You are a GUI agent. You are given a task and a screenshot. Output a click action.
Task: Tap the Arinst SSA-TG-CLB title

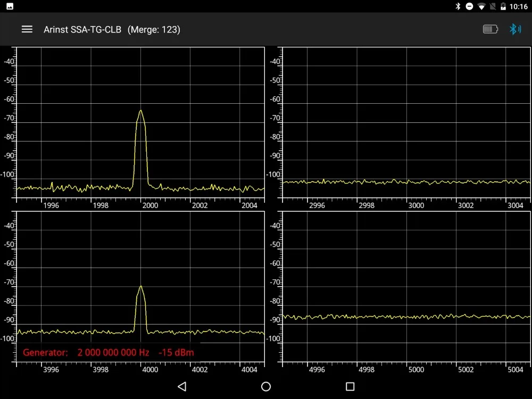point(82,29)
